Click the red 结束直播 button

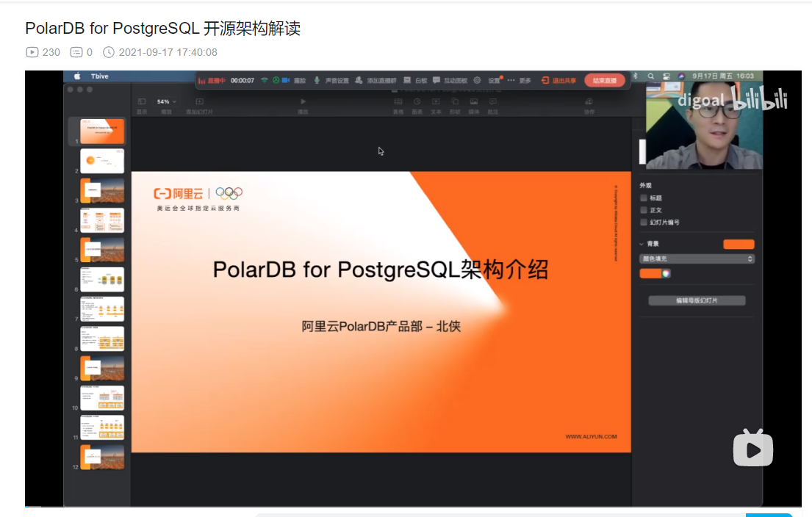[604, 80]
